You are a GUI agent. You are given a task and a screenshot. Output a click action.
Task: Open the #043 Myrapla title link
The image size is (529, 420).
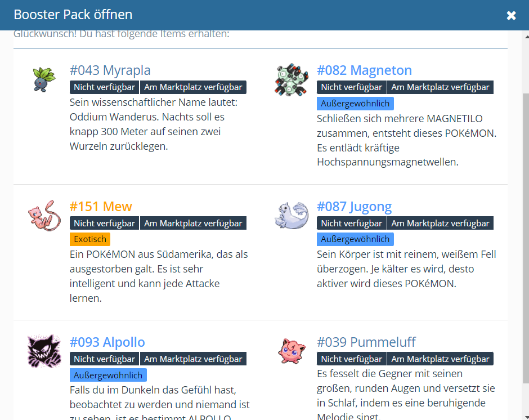[x=110, y=70]
